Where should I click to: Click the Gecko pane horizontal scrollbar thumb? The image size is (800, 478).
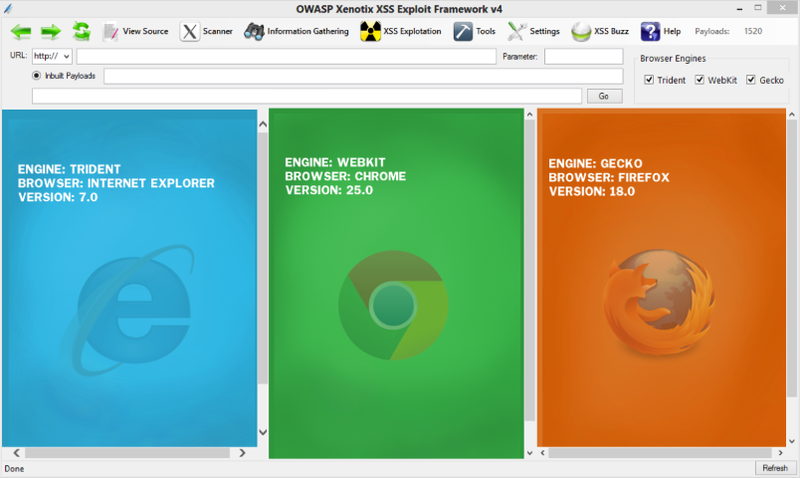(x=660, y=452)
